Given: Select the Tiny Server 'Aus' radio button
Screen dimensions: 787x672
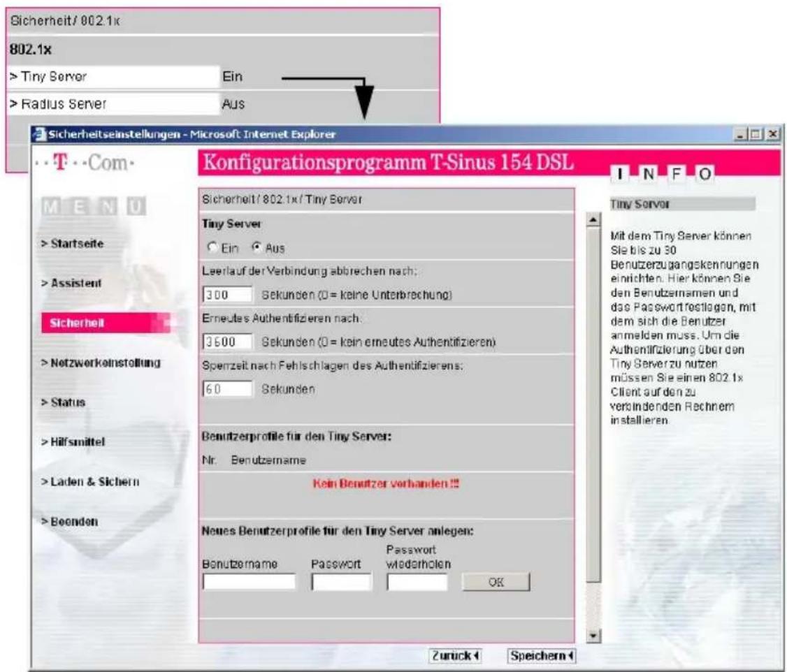Looking at the screenshot, I should [x=257, y=247].
